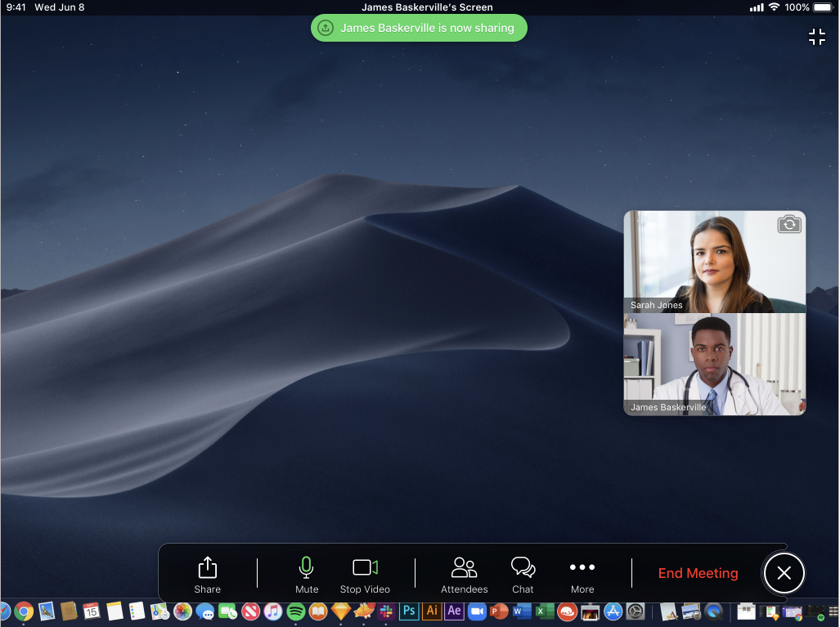Exit full screen with collapse arrows icon
The height and width of the screenshot is (627, 840).
click(x=816, y=37)
